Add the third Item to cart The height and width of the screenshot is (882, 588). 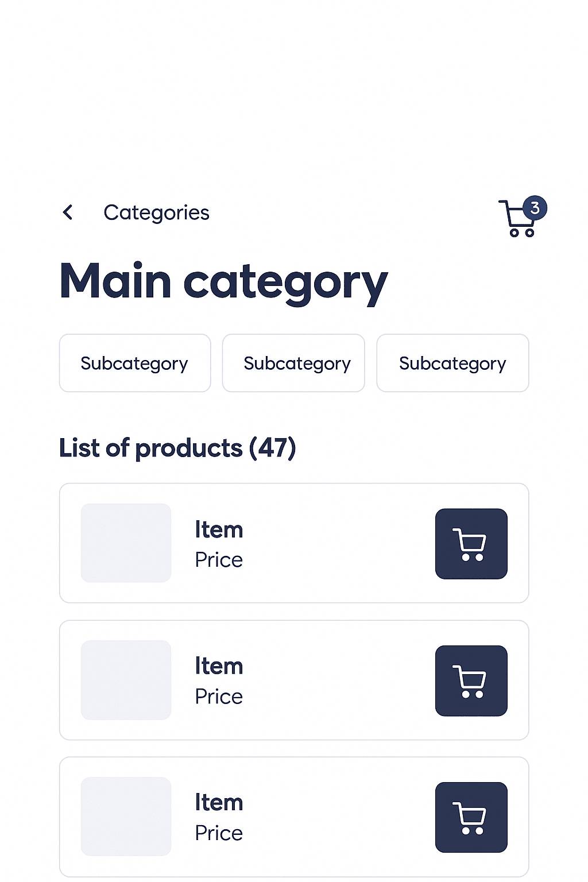pos(471,817)
